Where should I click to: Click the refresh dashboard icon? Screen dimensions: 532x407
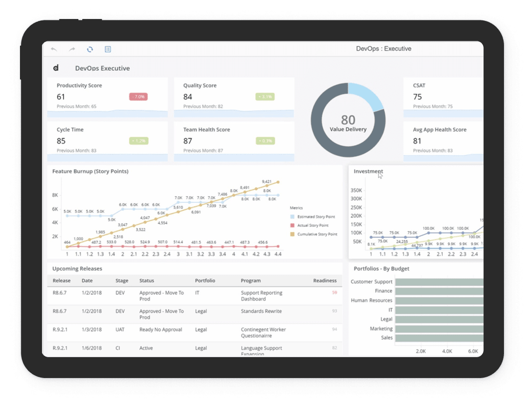(x=90, y=49)
